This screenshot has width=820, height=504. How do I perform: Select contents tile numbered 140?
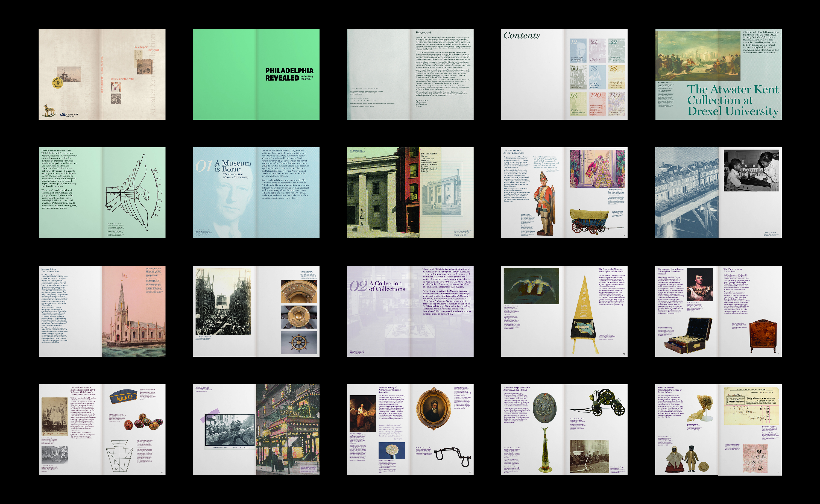point(616,104)
